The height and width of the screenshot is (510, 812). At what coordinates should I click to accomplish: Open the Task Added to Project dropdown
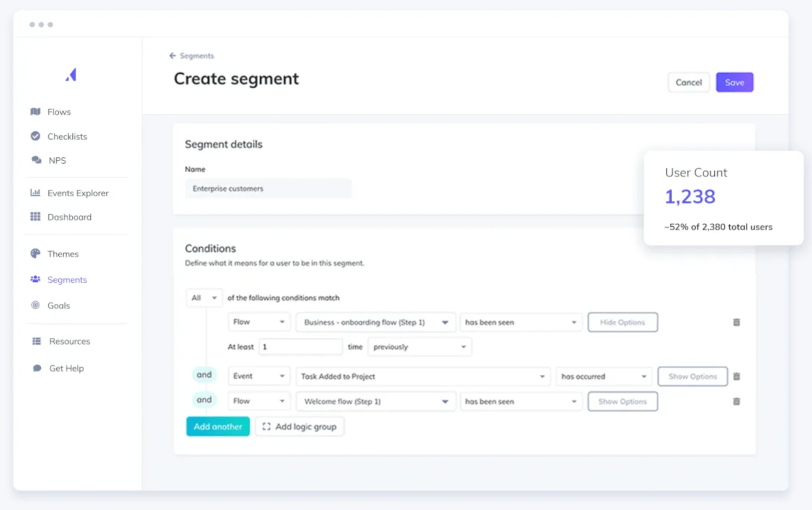tap(423, 376)
